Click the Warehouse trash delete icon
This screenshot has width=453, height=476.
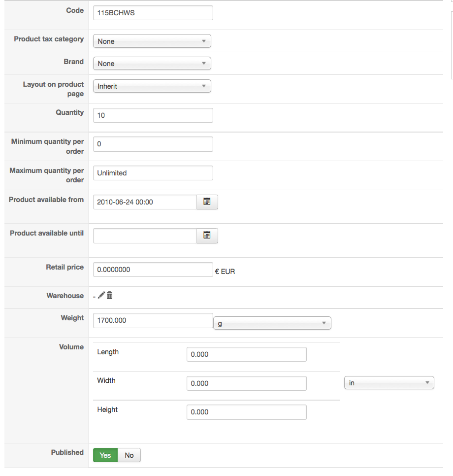pyautogui.click(x=110, y=295)
